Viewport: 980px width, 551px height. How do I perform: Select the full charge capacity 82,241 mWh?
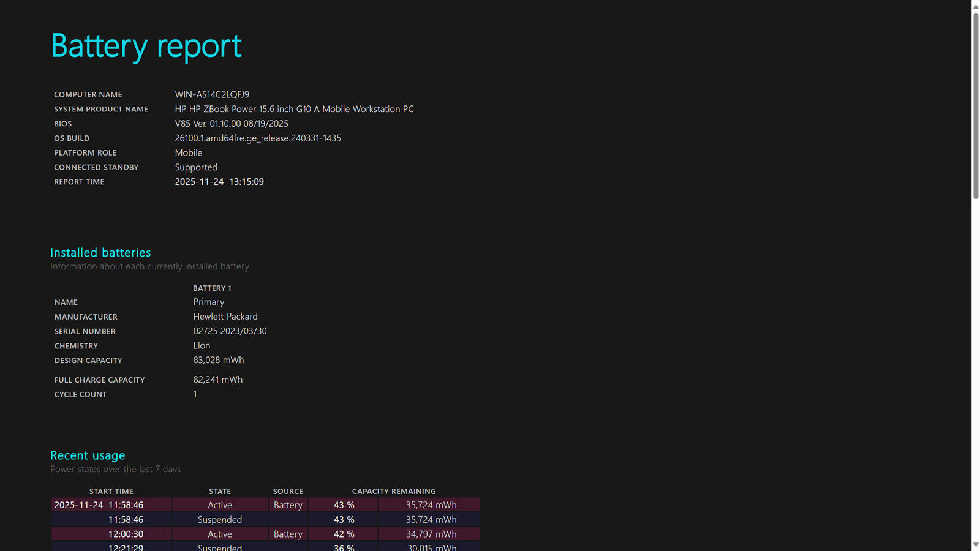pos(218,380)
